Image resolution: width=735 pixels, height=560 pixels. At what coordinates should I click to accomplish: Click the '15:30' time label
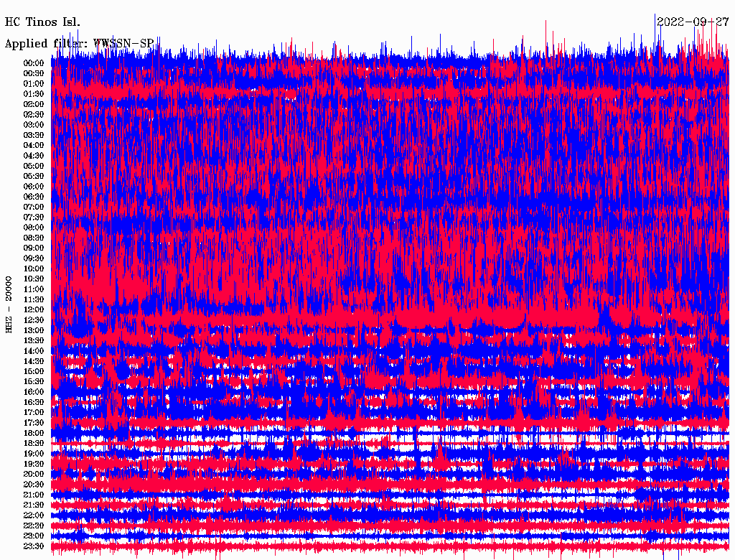34,382
